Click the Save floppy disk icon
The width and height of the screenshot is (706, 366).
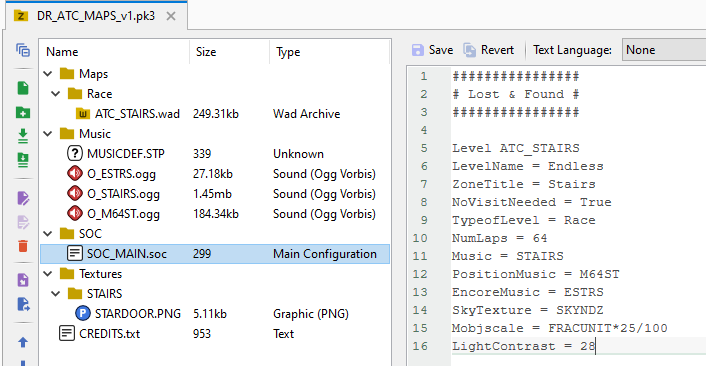(x=418, y=50)
